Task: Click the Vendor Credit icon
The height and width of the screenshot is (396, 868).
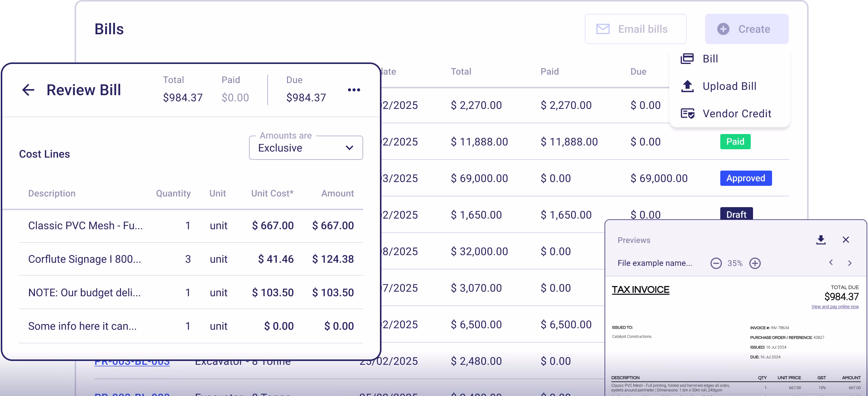Action: pos(687,113)
